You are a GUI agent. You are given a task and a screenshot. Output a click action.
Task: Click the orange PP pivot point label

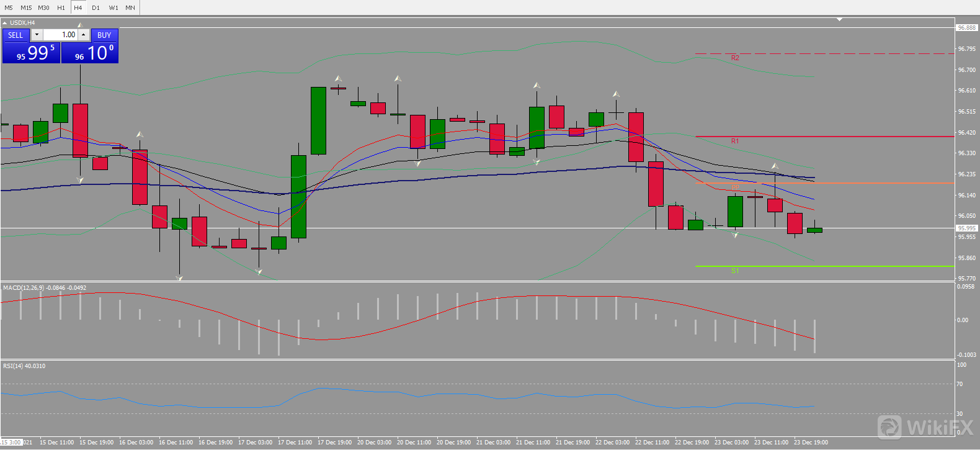[x=735, y=187]
